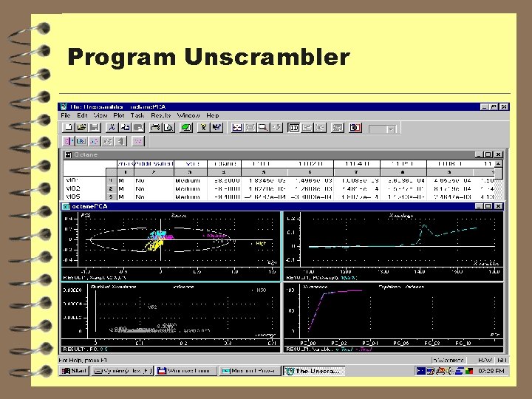Click the Save diskette toolbar icon
Viewport: 532px width, 399px height.
[95, 128]
